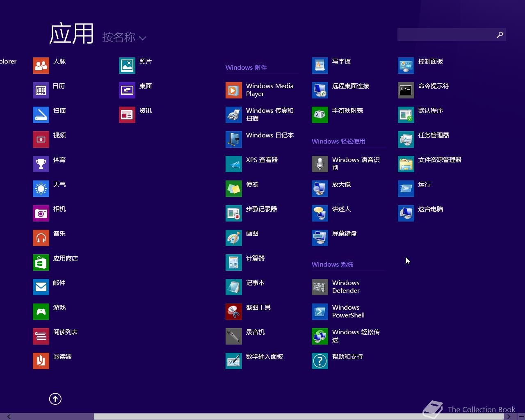Launch the 扫描 scan app icon
Screen dimensions: 525x420
pyautogui.click(x=41, y=115)
